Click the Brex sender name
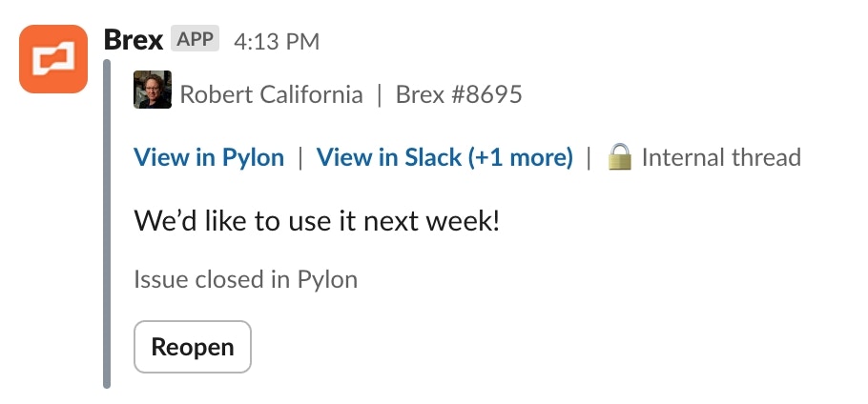 (x=134, y=40)
